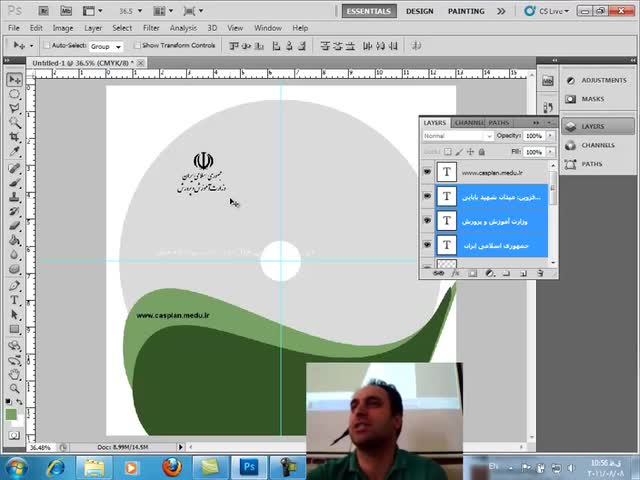Select the Horizontal Type tool
This screenshot has height=480, width=640.
click(x=14, y=300)
